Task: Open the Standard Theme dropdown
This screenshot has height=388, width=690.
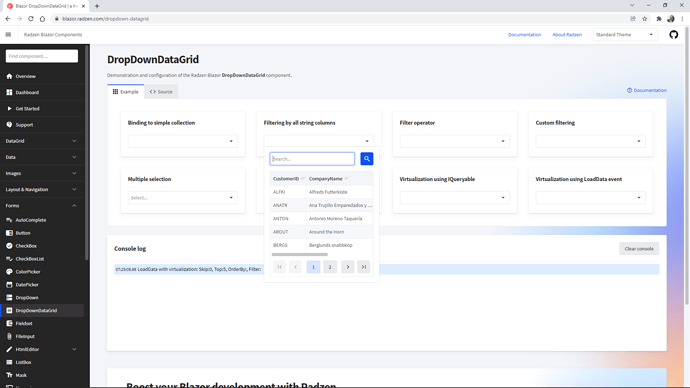Action: (x=625, y=34)
